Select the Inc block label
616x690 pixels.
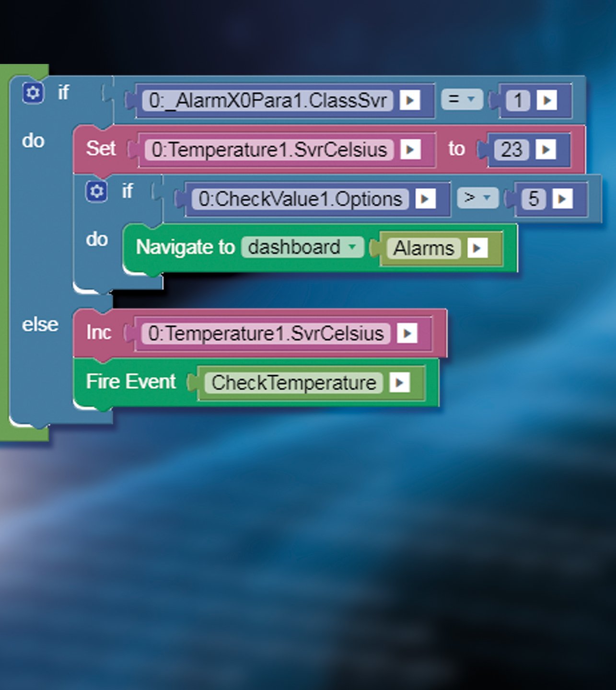pos(99,333)
